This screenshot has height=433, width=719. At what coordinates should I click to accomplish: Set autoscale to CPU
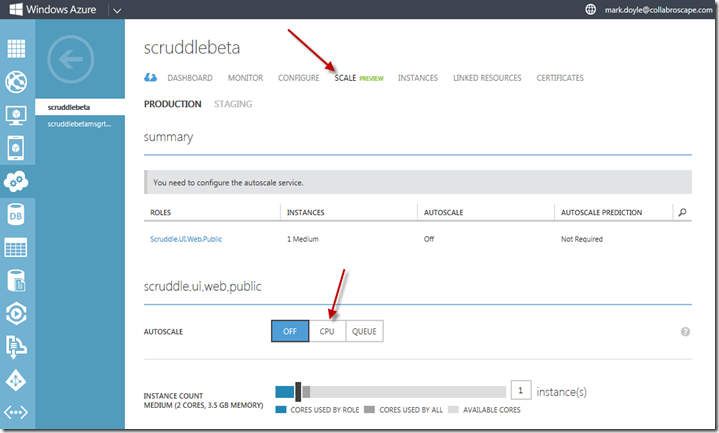(327, 331)
